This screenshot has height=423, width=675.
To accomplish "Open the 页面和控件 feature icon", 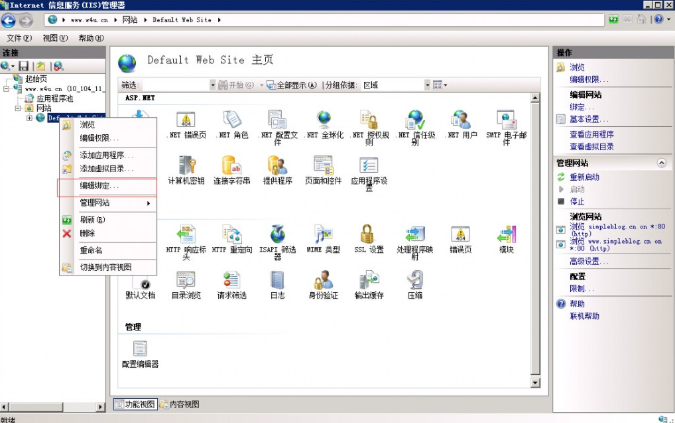I will coord(323,166).
